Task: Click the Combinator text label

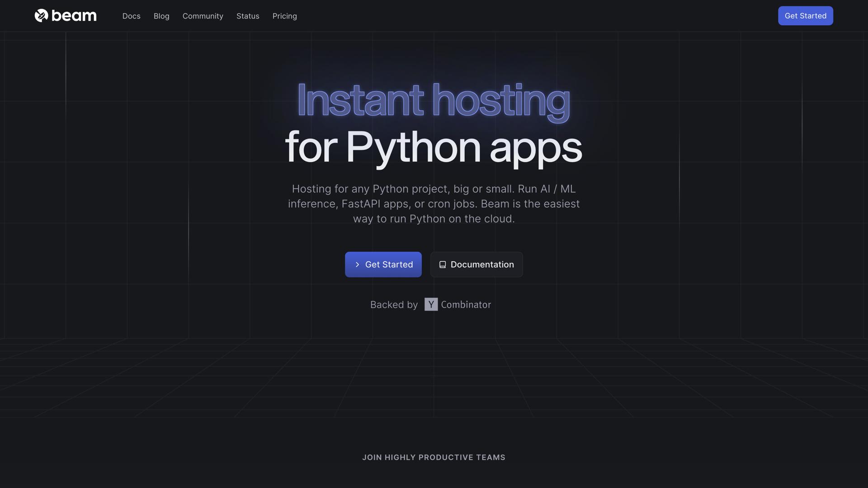Action: point(466,305)
